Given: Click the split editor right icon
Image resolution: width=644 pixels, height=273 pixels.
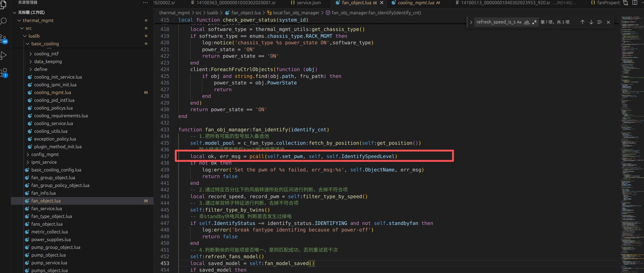Looking at the screenshot, I should [x=635, y=3].
